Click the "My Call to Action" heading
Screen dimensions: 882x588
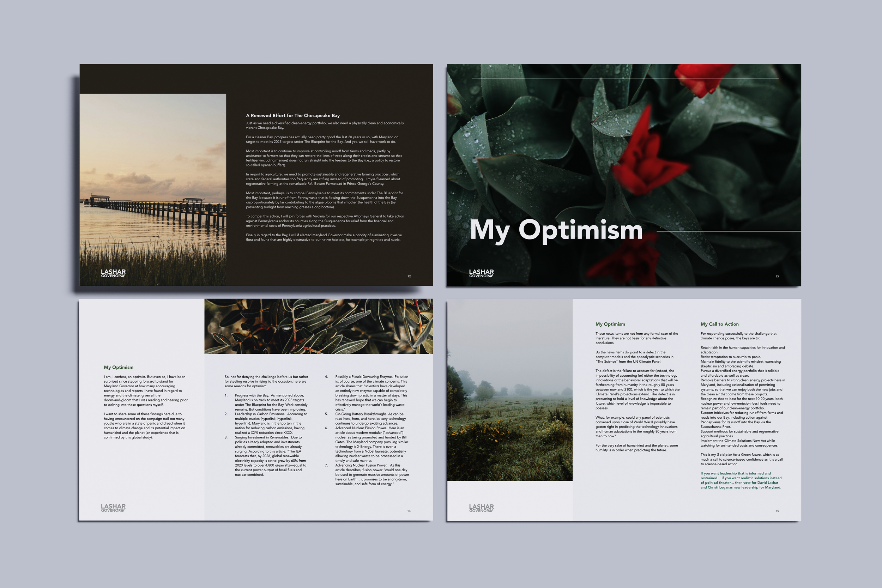coord(719,324)
